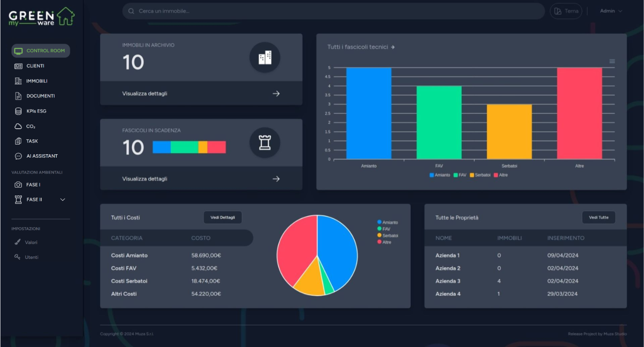Select Clienti in the sidebar menu

pyautogui.click(x=35, y=66)
